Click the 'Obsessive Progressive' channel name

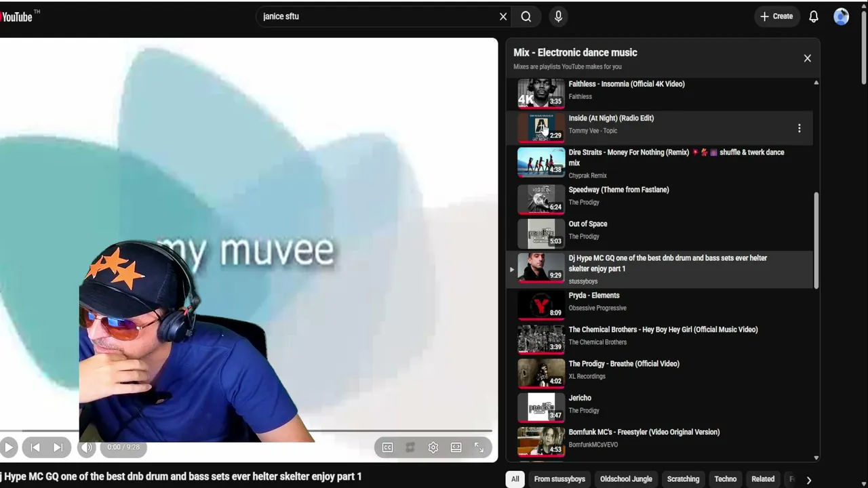597,308
